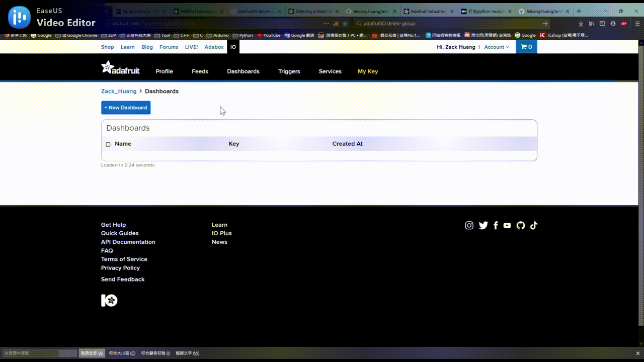Click the Key column header
The height and width of the screenshot is (362, 644).
234,144
